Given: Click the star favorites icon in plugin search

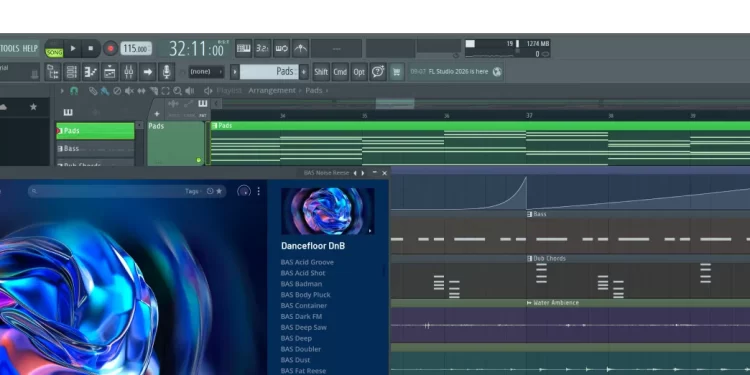Looking at the screenshot, I should click(219, 191).
